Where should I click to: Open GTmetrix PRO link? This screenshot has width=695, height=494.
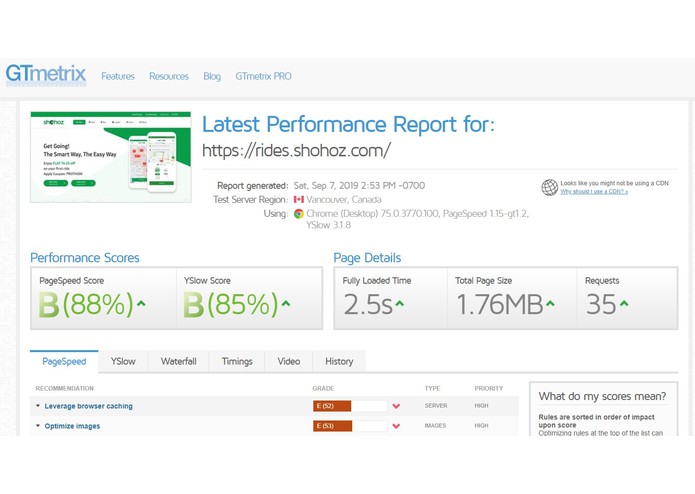point(263,76)
